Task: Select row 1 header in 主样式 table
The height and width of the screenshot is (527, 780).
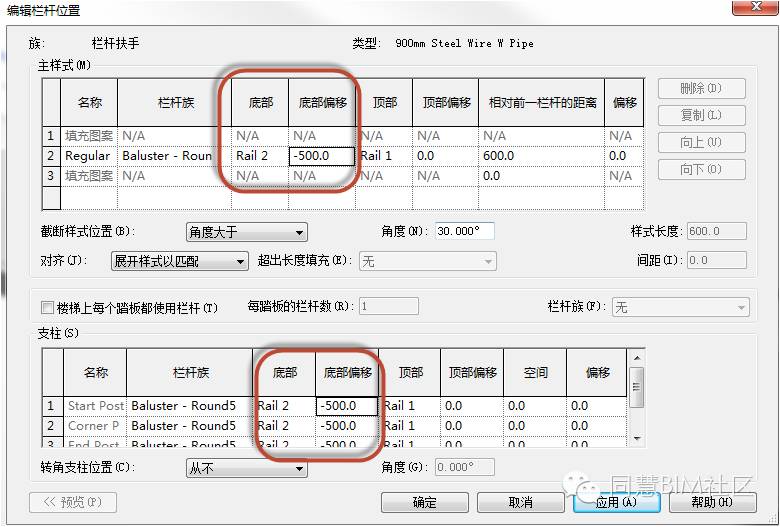Action: tap(51, 136)
